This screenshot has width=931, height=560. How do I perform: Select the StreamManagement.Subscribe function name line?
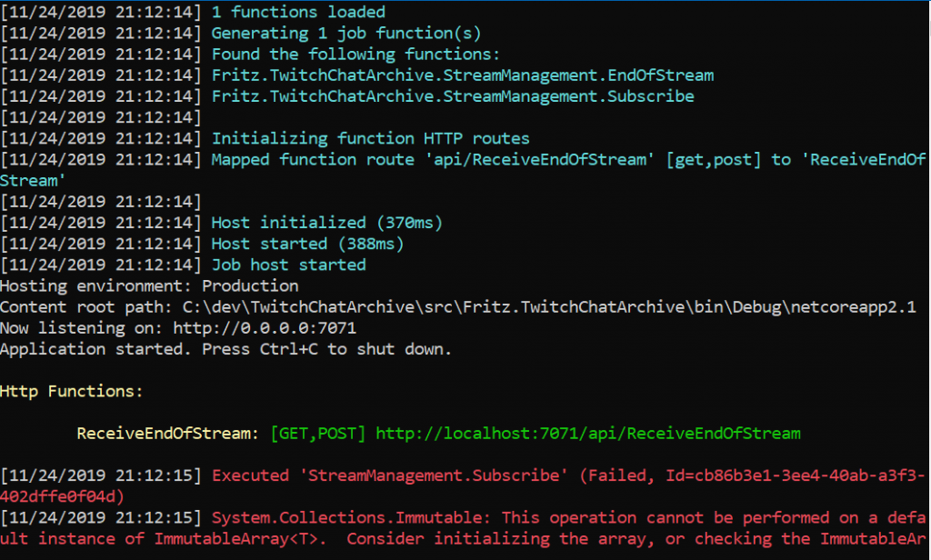click(x=453, y=96)
